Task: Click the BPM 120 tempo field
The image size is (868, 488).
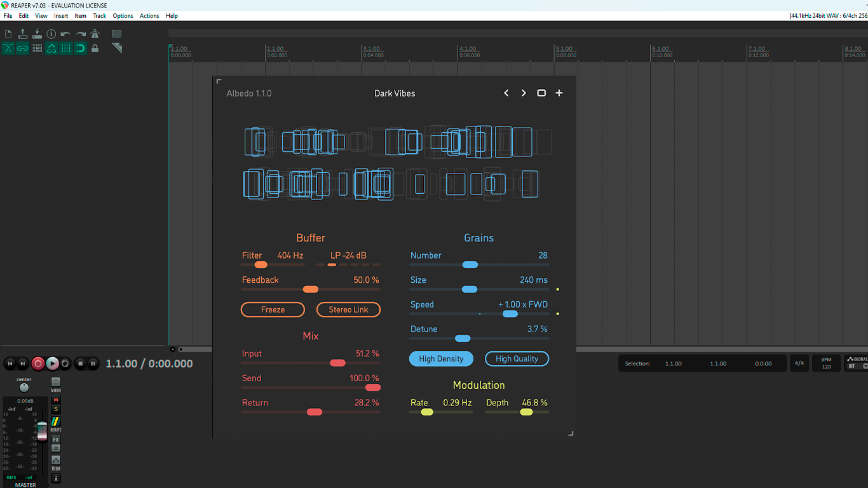Action: (826, 363)
